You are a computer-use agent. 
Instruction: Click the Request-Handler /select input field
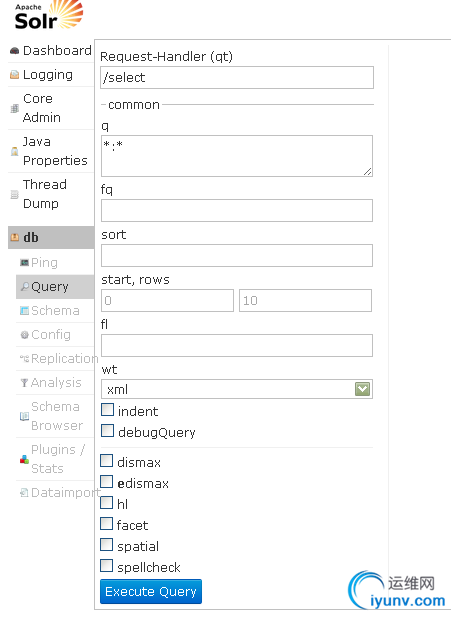click(x=237, y=78)
